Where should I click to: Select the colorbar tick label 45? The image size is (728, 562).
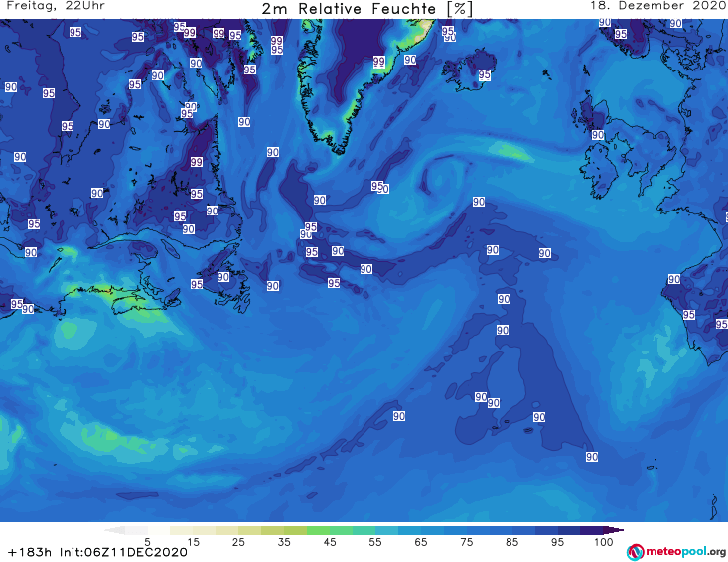pos(330,542)
